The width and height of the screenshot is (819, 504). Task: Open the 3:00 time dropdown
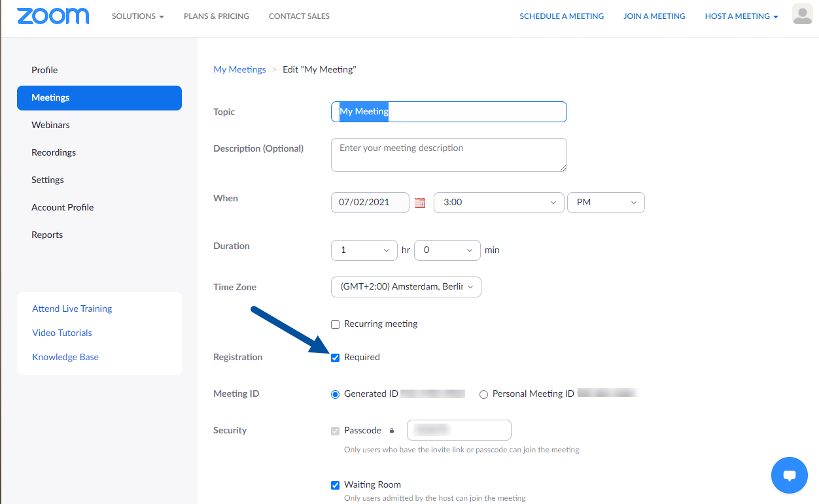pyautogui.click(x=499, y=203)
